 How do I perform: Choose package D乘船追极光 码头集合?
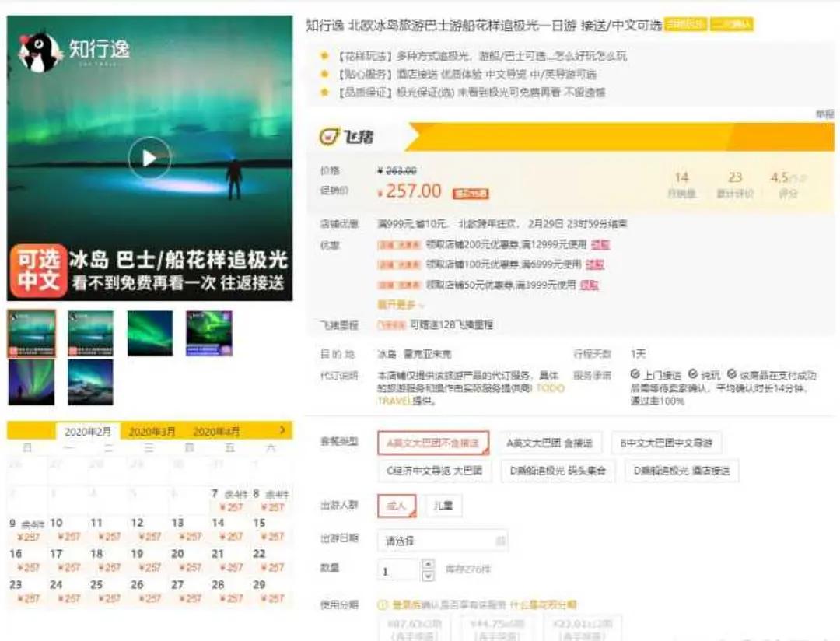[x=558, y=471]
